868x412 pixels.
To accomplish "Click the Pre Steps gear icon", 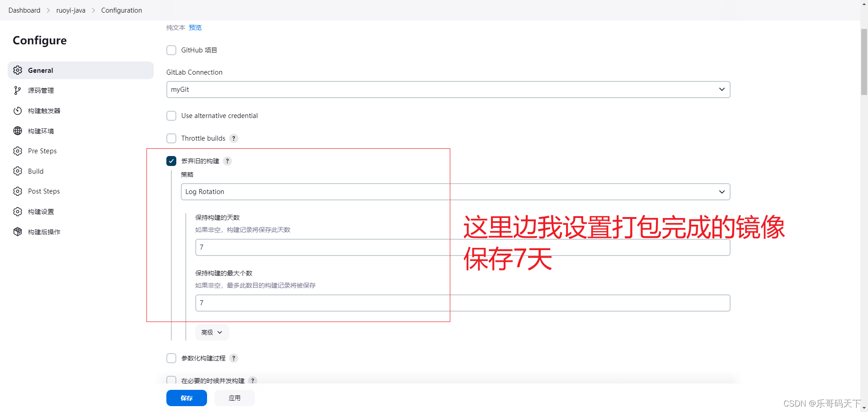I will coord(18,151).
